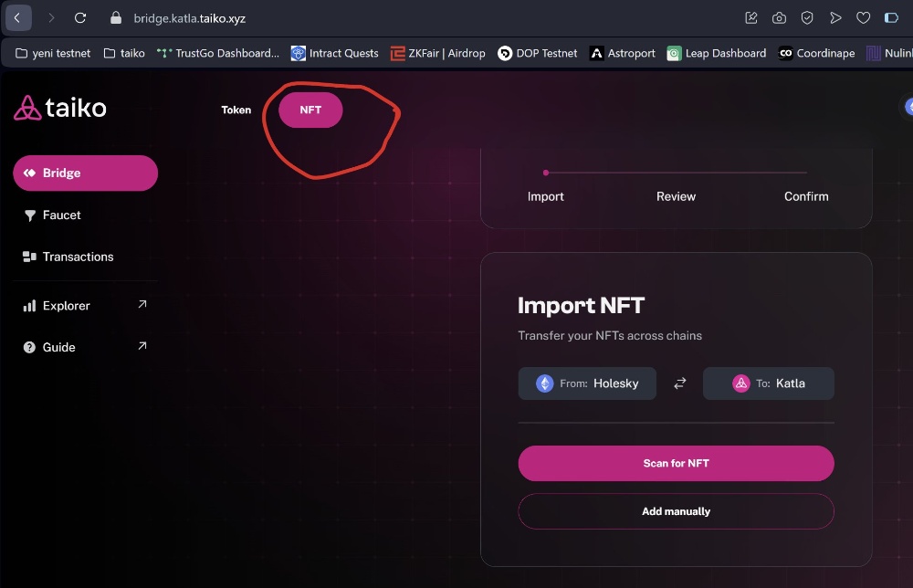Click the heart bookmark icon
This screenshot has height=588, width=913.
tap(864, 18)
